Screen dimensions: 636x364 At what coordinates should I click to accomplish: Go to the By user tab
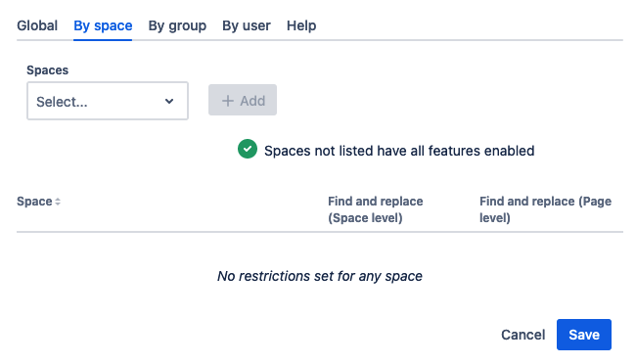(247, 25)
